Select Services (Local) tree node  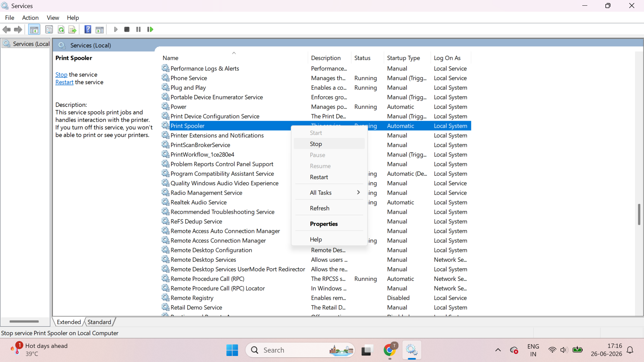coord(26,44)
